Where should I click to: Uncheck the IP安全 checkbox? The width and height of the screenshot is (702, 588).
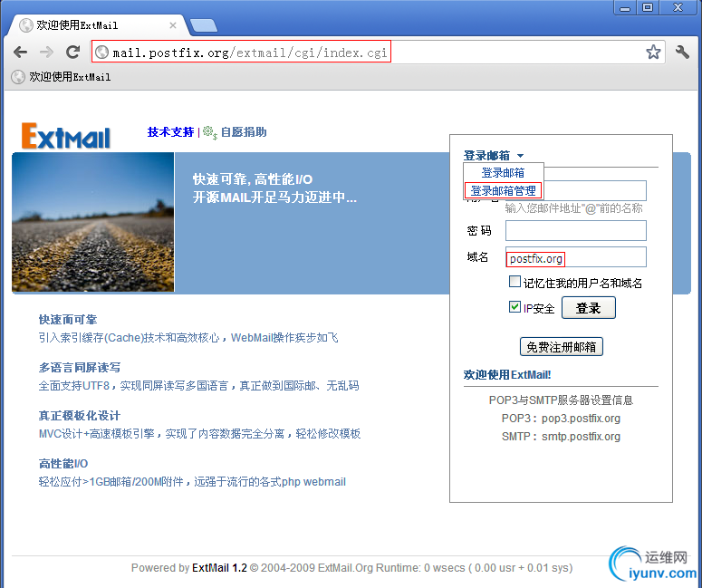514,307
